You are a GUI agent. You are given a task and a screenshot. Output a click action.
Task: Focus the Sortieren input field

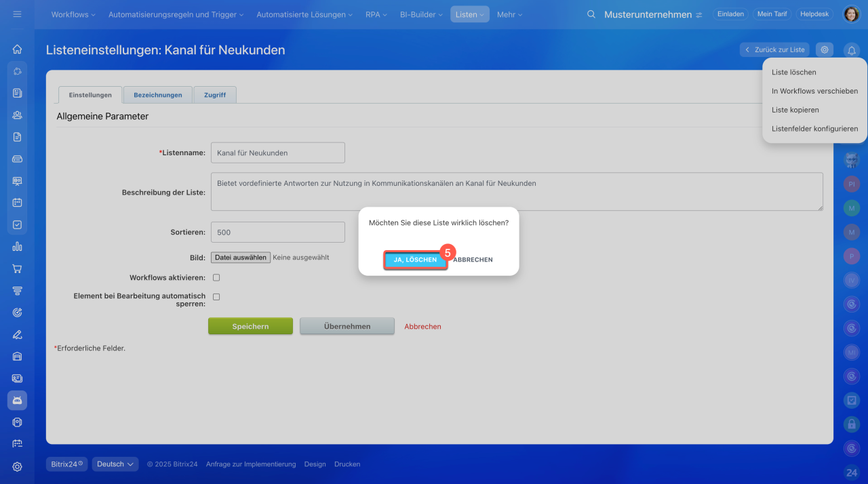coord(278,232)
